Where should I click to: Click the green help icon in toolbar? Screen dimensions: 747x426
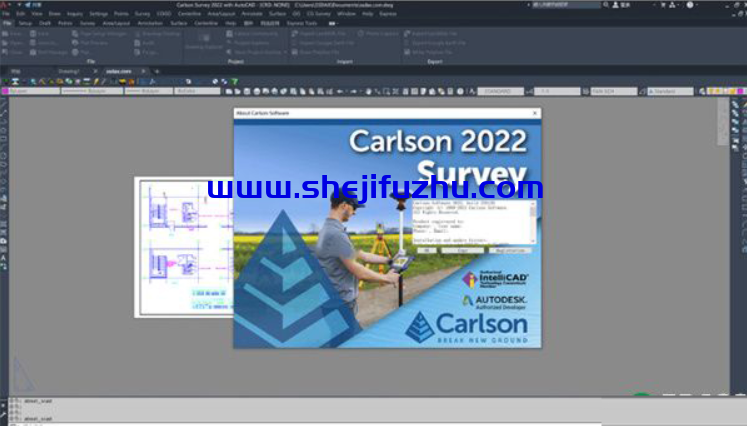tap(234, 82)
